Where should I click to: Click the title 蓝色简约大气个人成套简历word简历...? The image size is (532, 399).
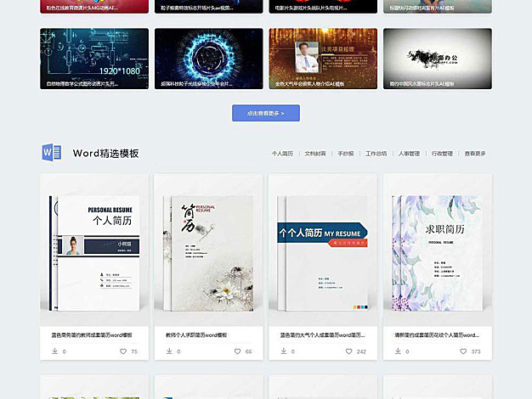point(322,335)
